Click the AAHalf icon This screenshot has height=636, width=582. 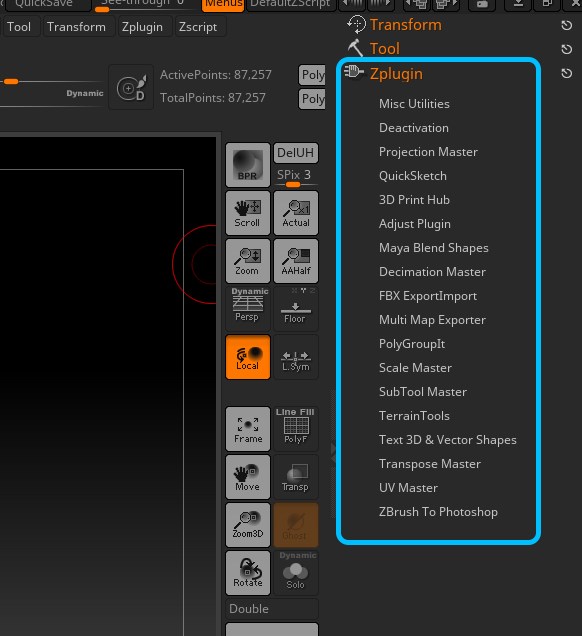(x=296, y=261)
